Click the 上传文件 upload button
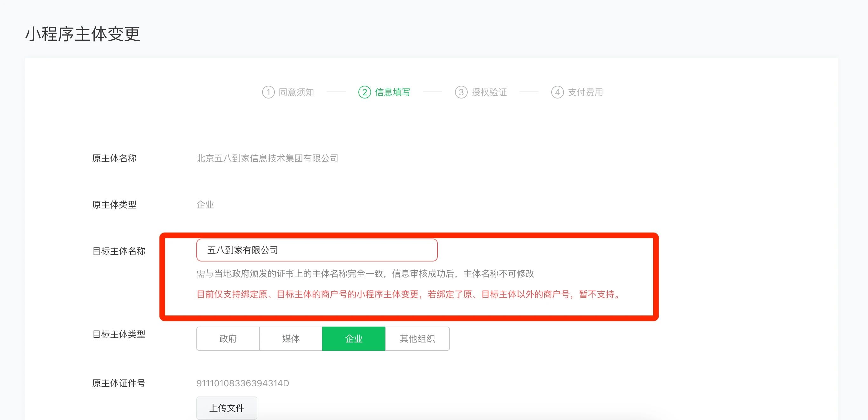The height and width of the screenshot is (420, 868). pos(227,408)
